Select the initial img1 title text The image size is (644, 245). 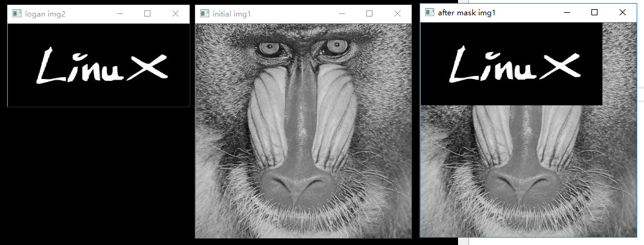coord(232,14)
